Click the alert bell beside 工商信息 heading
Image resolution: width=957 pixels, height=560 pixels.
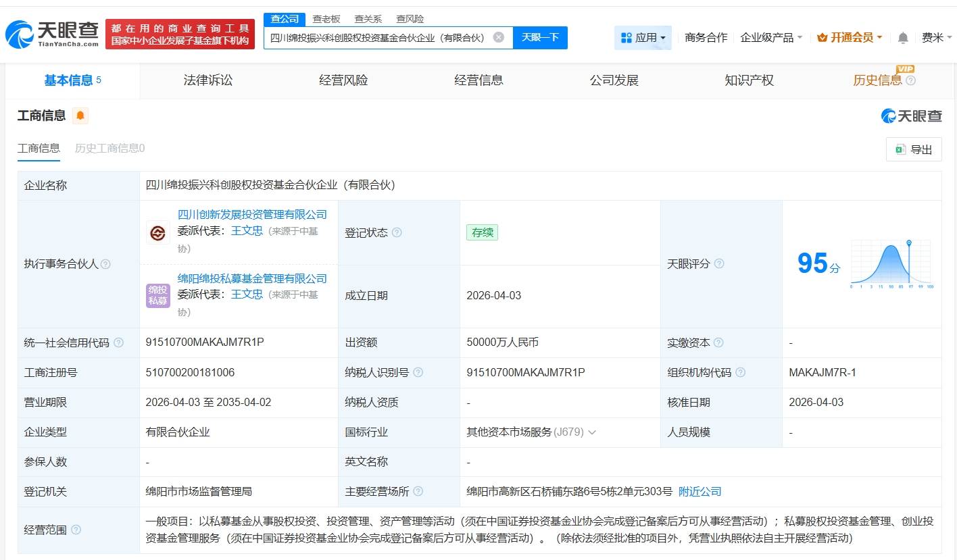point(81,116)
